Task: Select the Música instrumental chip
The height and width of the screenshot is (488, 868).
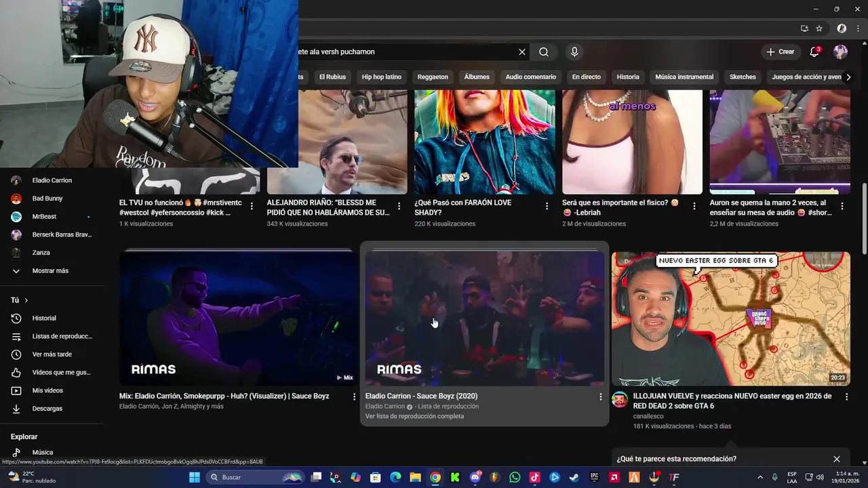Action: click(684, 77)
